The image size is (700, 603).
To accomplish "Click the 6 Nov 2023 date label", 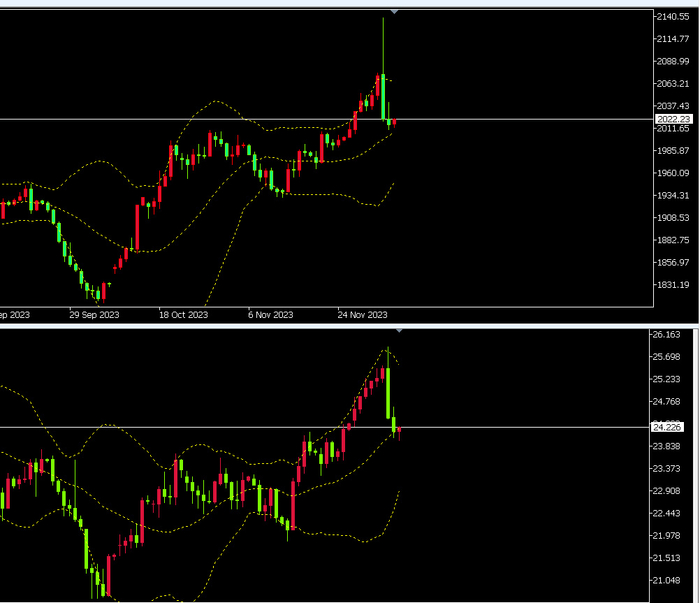I will [x=271, y=315].
